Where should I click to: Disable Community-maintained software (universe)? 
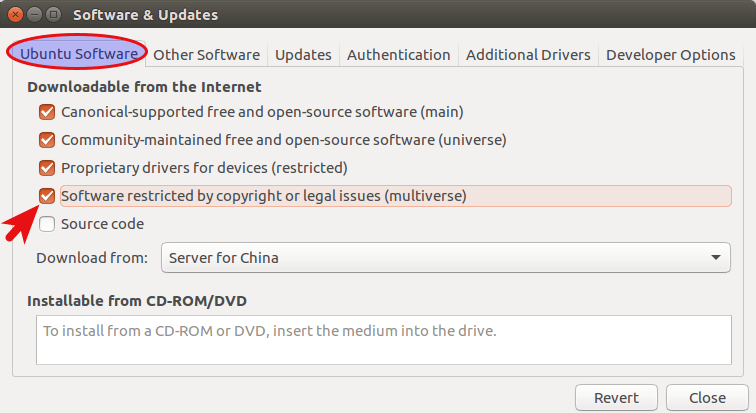click(47, 140)
